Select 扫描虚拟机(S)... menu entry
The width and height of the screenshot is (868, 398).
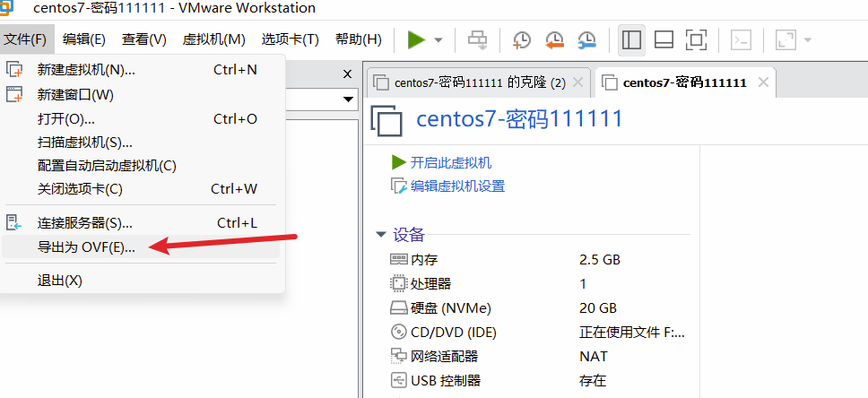(x=141, y=143)
